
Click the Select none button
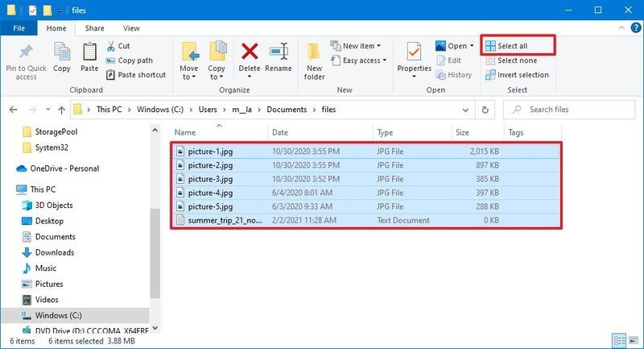[x=517, y=60]
